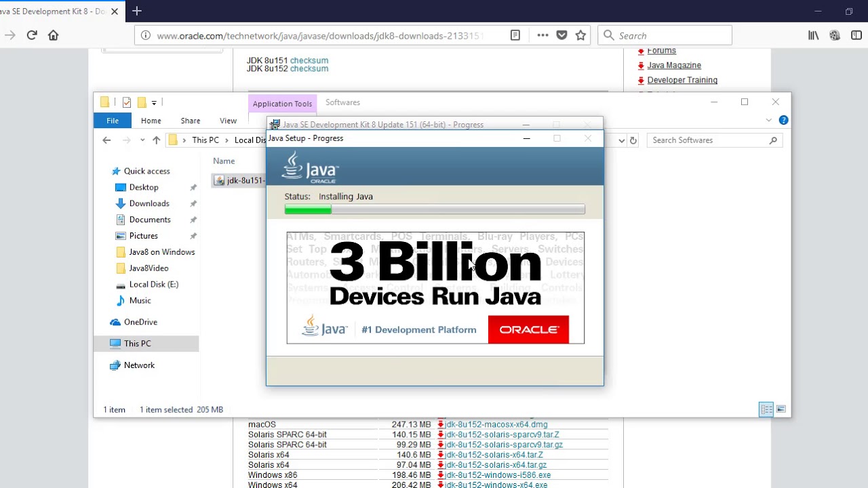Click the magnifier icon in Search Softwares

773,140
